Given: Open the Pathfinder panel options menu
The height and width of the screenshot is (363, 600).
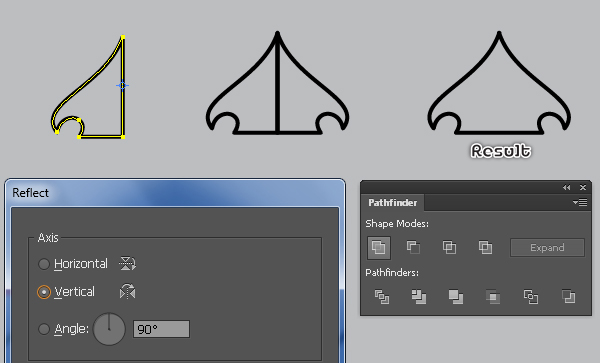Looking at the screenshot, I should pos(580,202).
